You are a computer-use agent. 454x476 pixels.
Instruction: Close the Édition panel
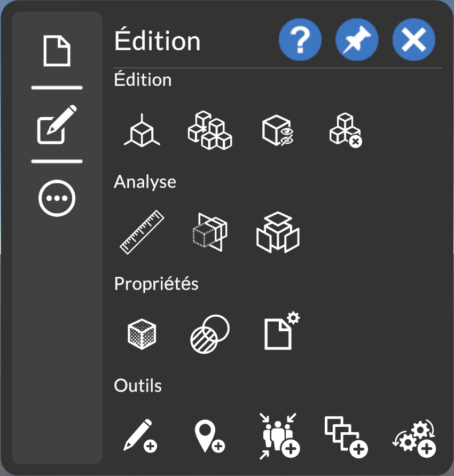coord(413,40)
